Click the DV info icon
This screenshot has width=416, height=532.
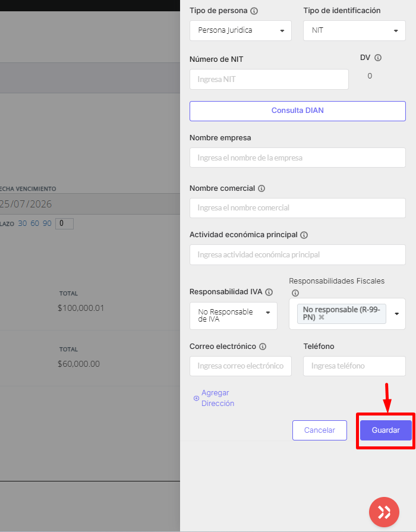coord(377,58)
